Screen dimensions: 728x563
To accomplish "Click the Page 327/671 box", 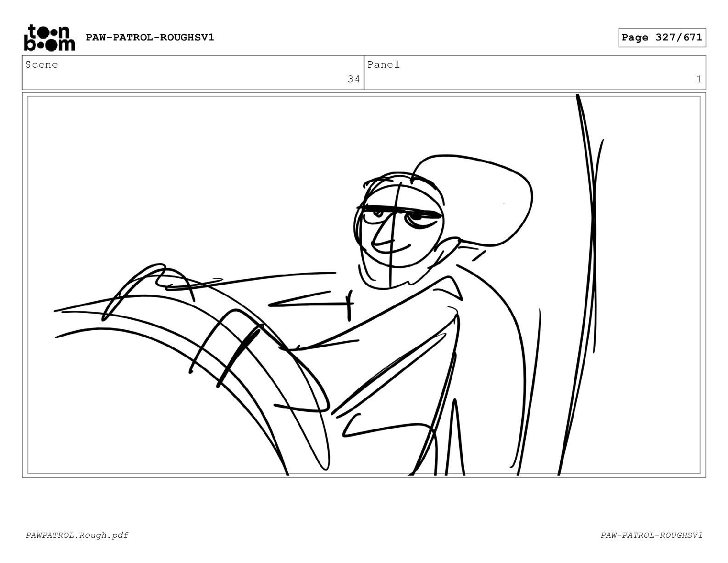I will click(662, 38).
